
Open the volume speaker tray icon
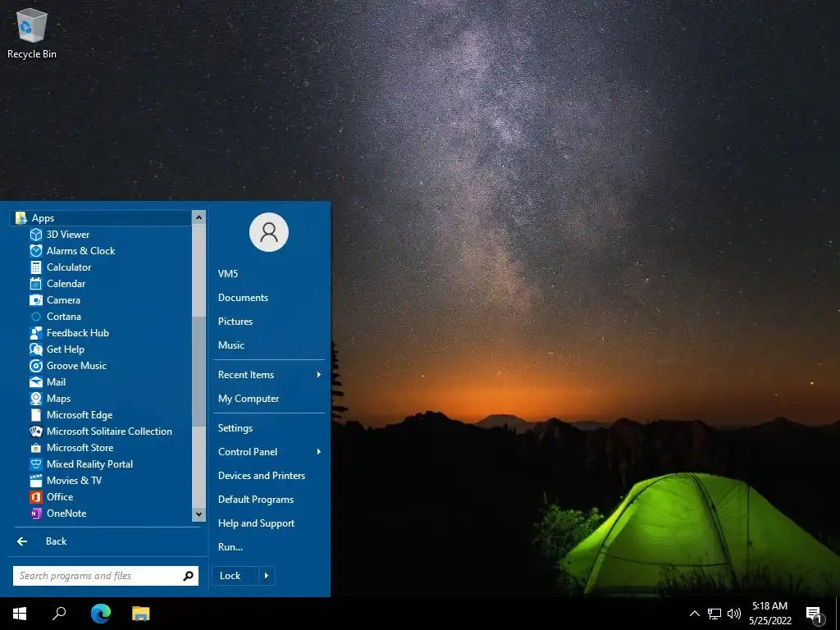[x=734, y=614]
